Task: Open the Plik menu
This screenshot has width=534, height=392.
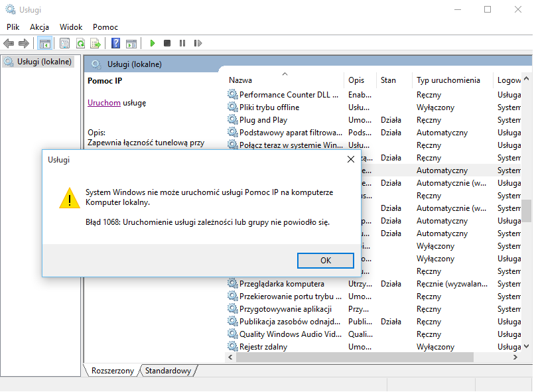Action: [13, 27]
